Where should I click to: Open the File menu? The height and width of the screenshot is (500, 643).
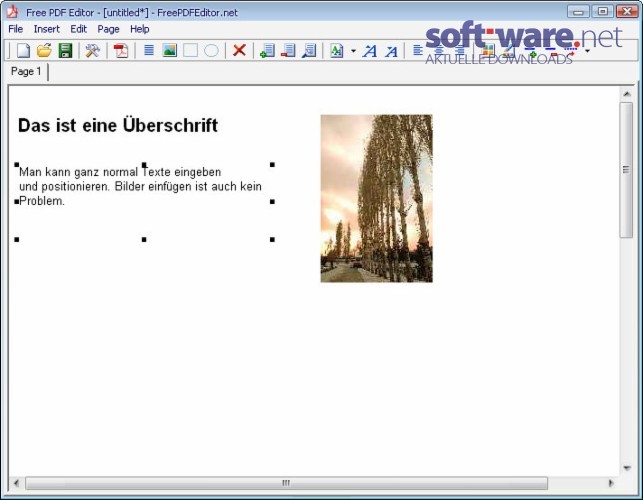pyautogui.click(x=16, y=29)
